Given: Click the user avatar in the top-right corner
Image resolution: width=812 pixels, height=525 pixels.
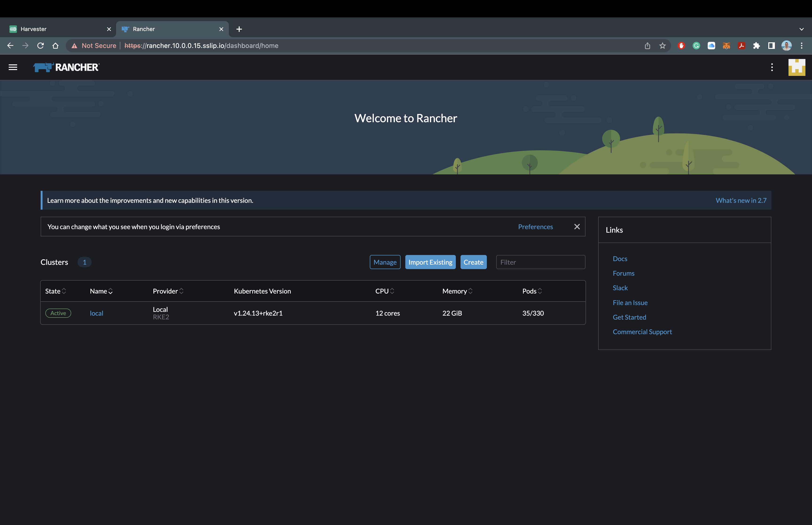Looking at the screenshot, I should coord(786,45).
